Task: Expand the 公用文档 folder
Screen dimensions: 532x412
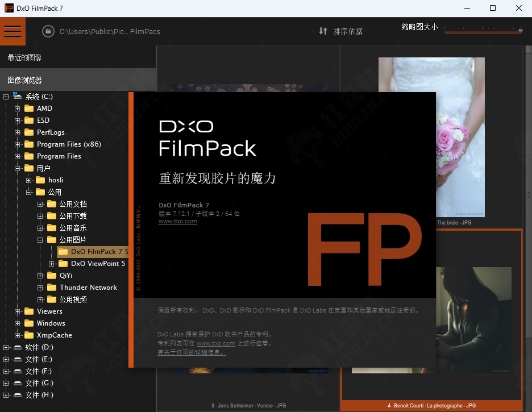Action: [x=40, y=204]
